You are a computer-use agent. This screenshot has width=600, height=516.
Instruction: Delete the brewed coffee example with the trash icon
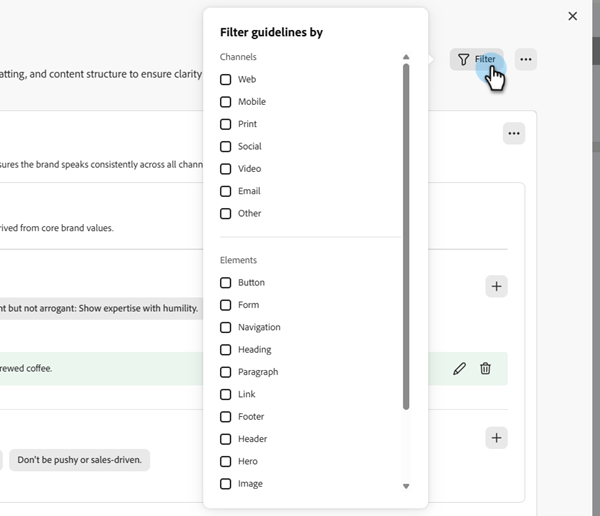coord(485,368)
